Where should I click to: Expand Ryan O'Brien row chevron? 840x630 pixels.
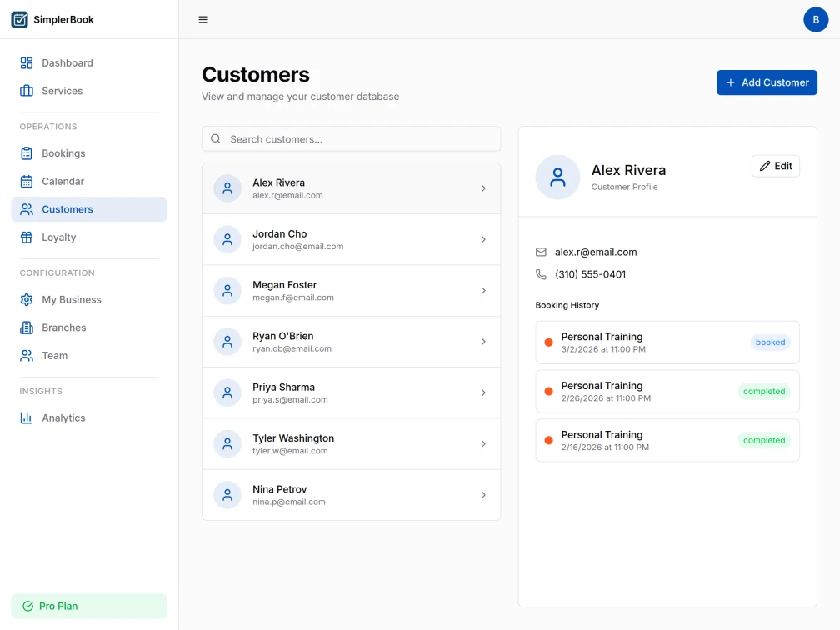click(483, 342)
